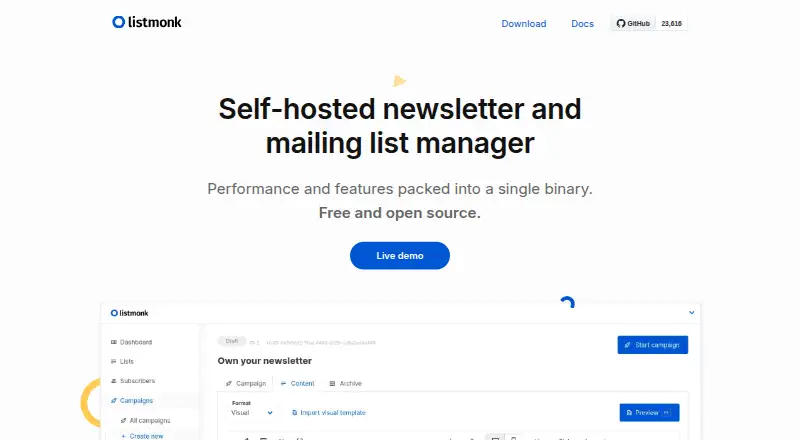Click the Self-hosted newsletter headline

coord(399,126)
